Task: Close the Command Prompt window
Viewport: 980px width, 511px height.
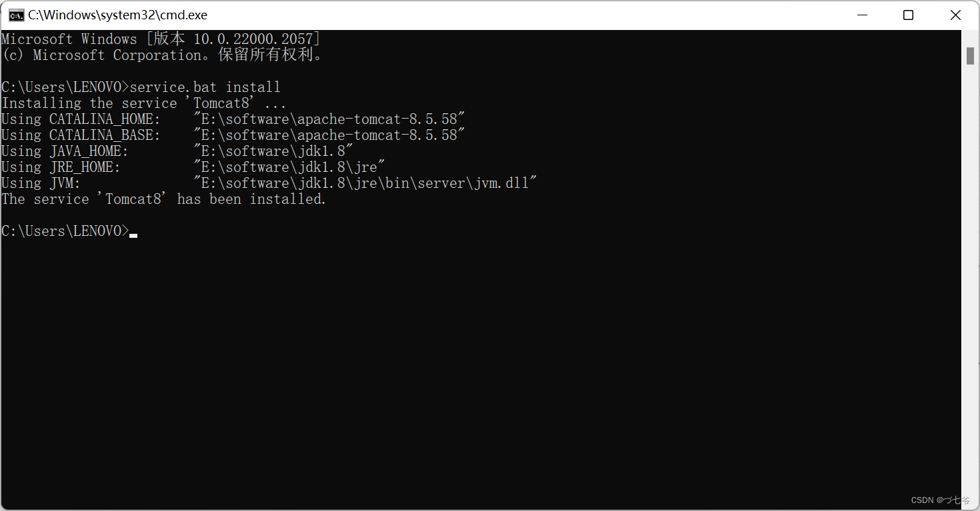Action: 955,15
